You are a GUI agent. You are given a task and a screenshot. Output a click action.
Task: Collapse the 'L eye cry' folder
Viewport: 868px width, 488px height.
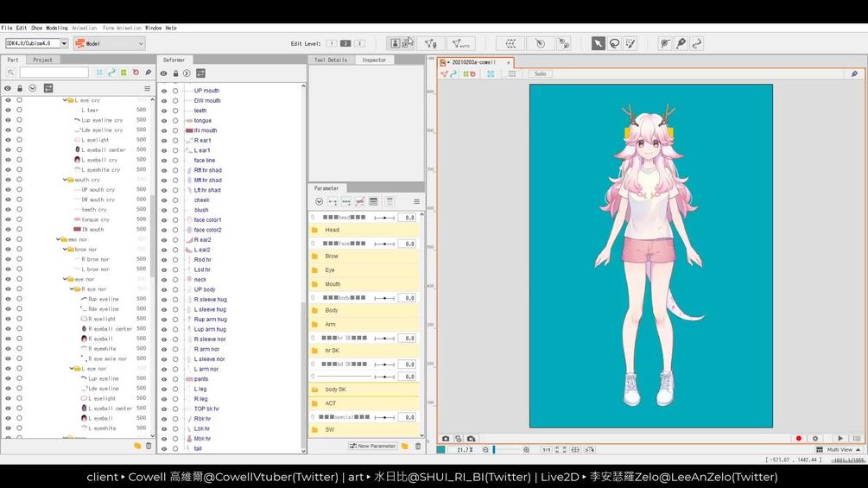tap(65, 100)
